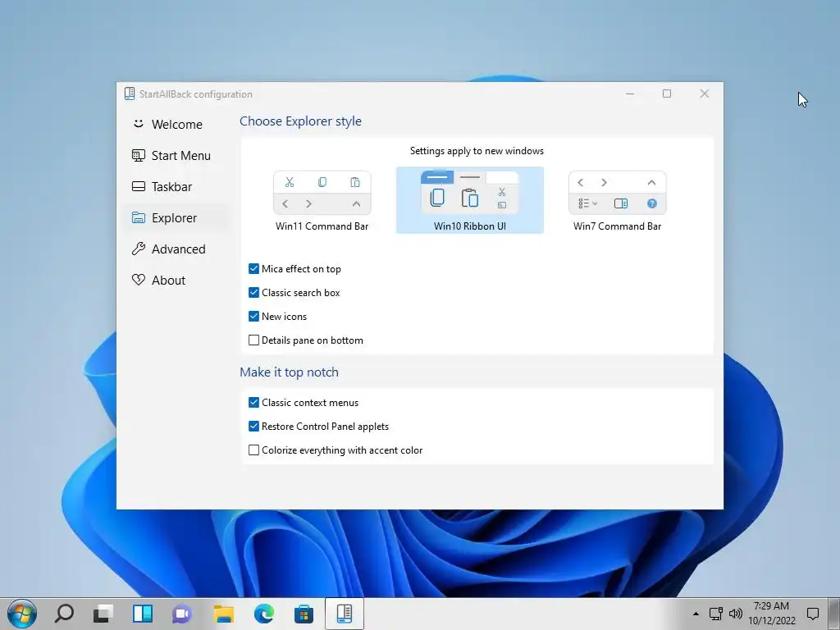Open Taskbar settings page

[175, 186]
